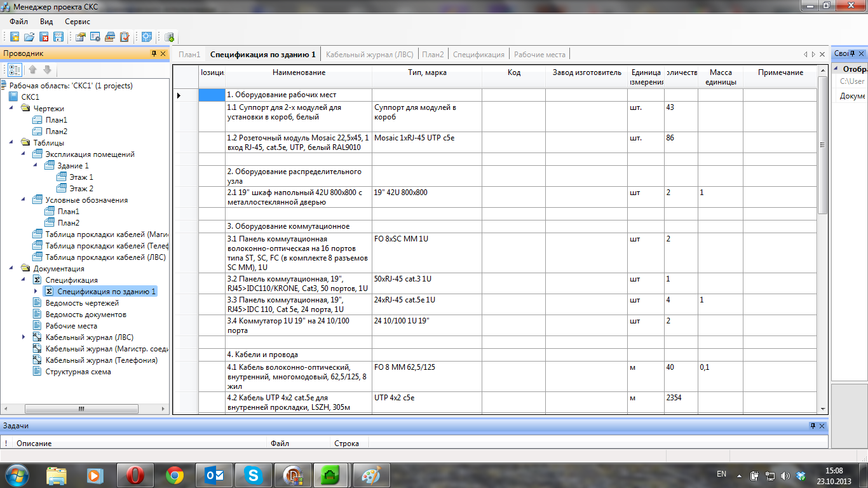
Task: Toggle tree list view in Проводник toolbar
Action: tap(15, 70)
